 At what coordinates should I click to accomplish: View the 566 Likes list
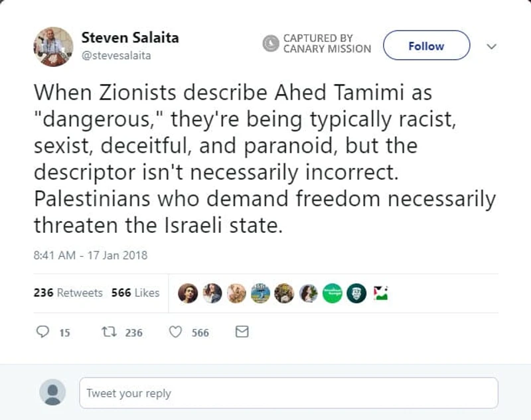133,293
